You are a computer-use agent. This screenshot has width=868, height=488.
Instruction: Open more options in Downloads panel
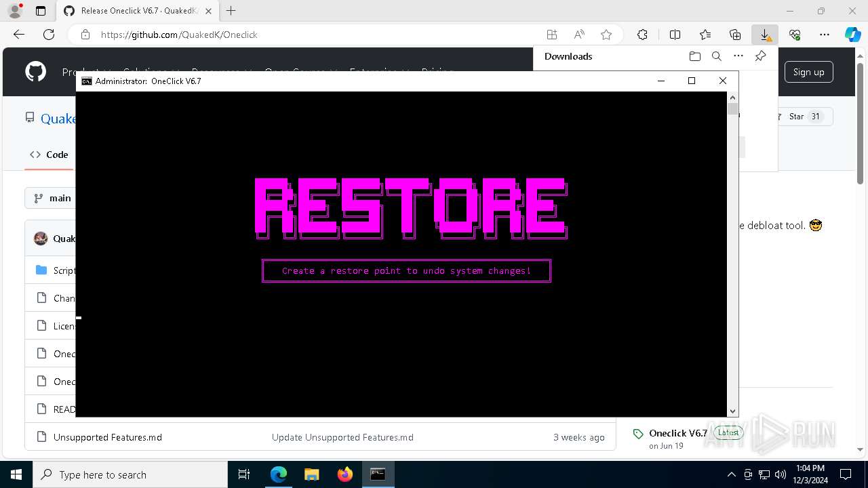coord(738,56)
